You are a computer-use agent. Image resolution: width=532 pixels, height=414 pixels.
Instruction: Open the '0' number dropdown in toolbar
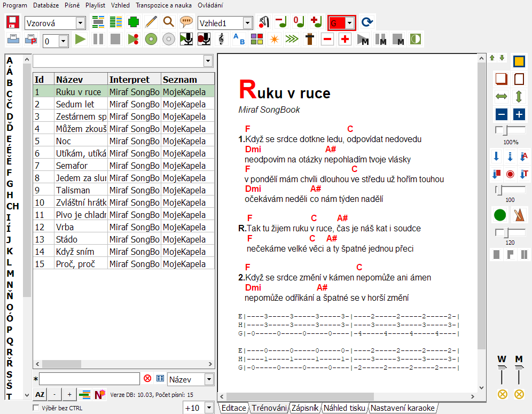pyautogui.click(x=63, y=41)
